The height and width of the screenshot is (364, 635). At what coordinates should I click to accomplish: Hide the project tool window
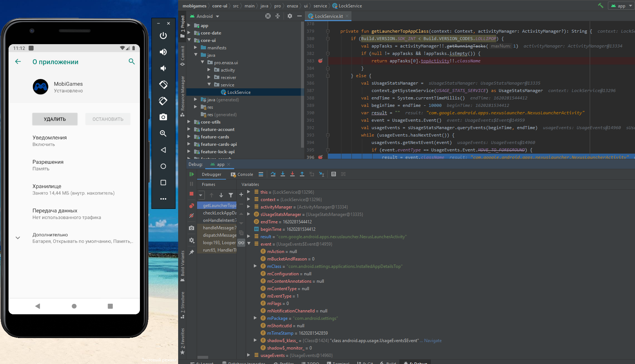tap(300, 16)
